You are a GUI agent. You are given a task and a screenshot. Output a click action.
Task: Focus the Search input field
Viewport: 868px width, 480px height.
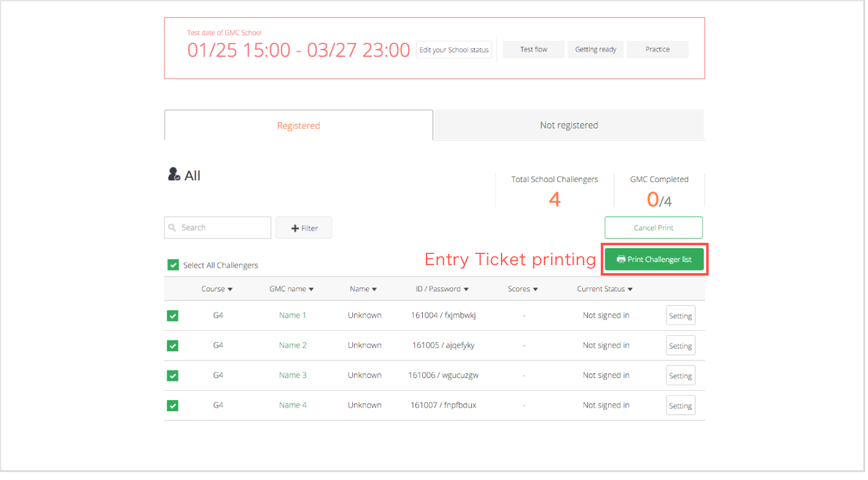pyautogui.click(x=218, y=228)
